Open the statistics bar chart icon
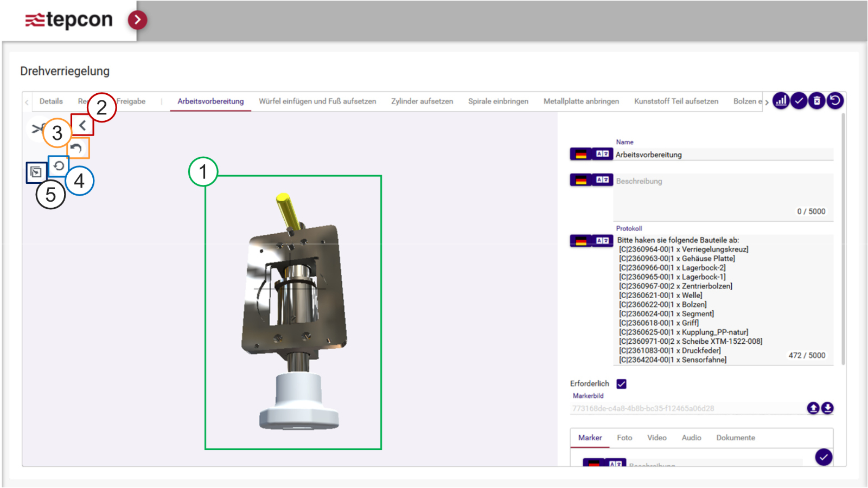This screenshot has height=488, width=868. [x=781, y=101]
